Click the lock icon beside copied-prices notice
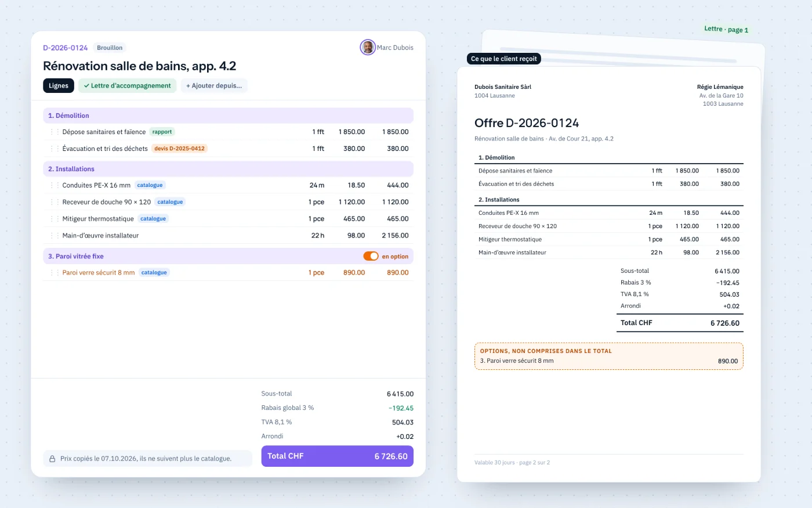 tap(52, 459)
